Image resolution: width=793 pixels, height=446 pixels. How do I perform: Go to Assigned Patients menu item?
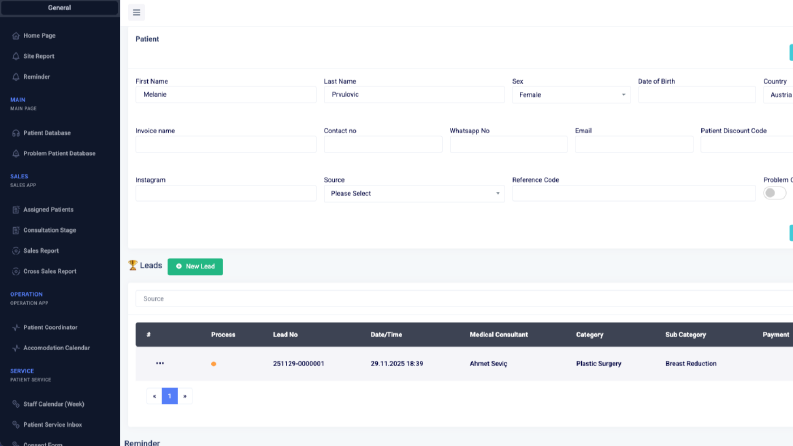48,209
